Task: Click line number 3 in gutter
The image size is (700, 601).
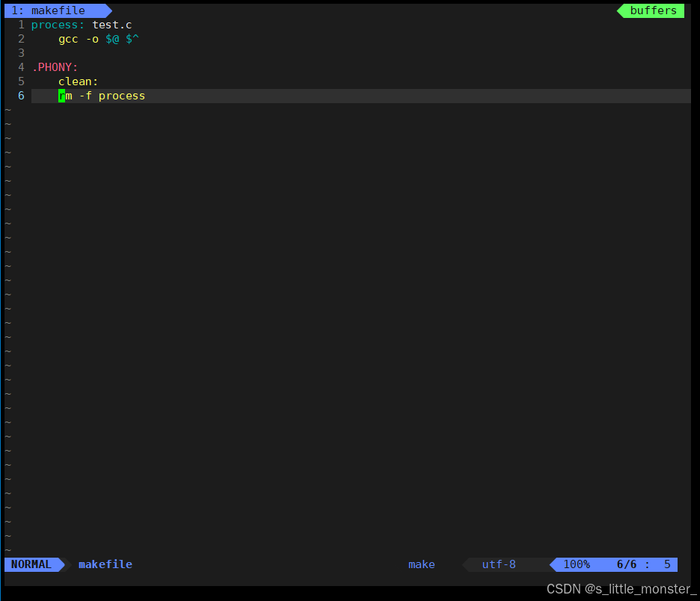Action: pyautogui.click(x=21, y=53)
